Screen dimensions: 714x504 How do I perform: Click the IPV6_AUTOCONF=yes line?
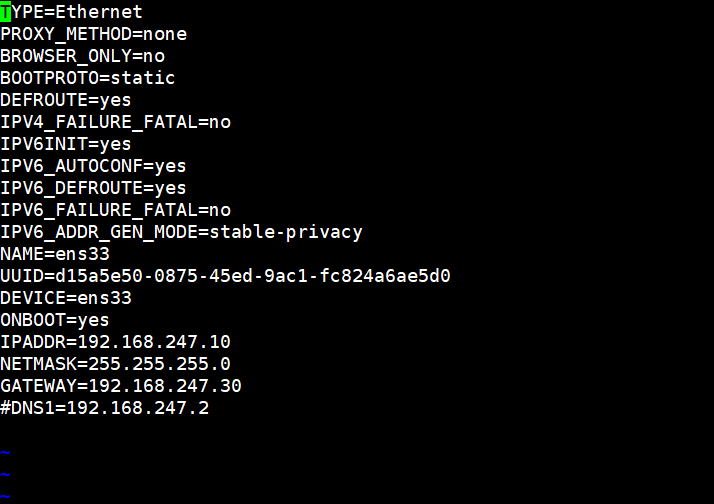coord(93,166)
